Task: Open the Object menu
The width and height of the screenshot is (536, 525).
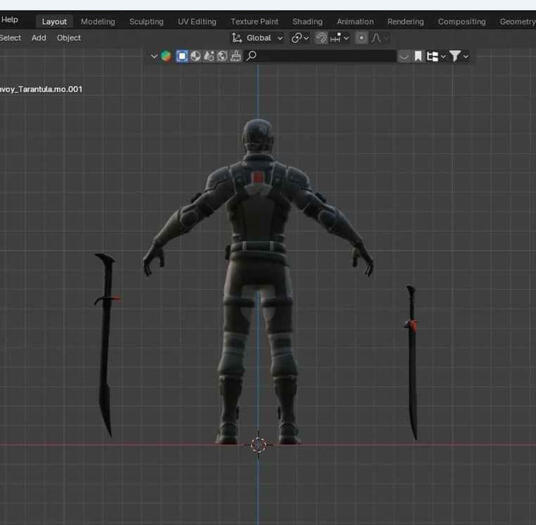Action: pyautogui.click(x=69, y=38)
